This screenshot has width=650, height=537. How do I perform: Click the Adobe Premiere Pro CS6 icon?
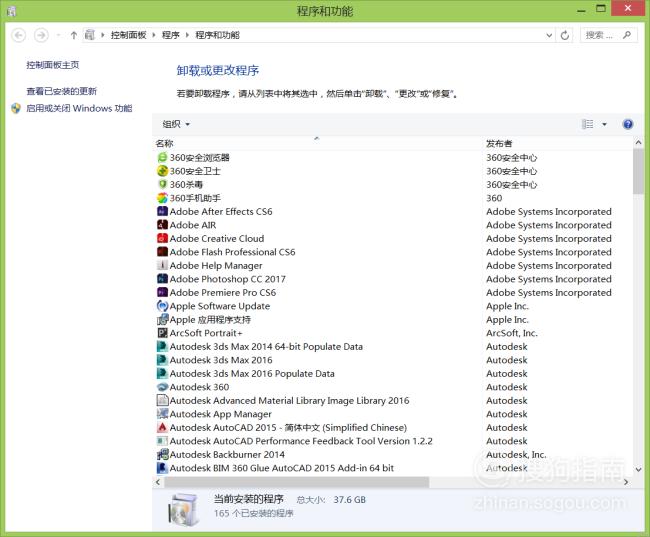(162, 292)
